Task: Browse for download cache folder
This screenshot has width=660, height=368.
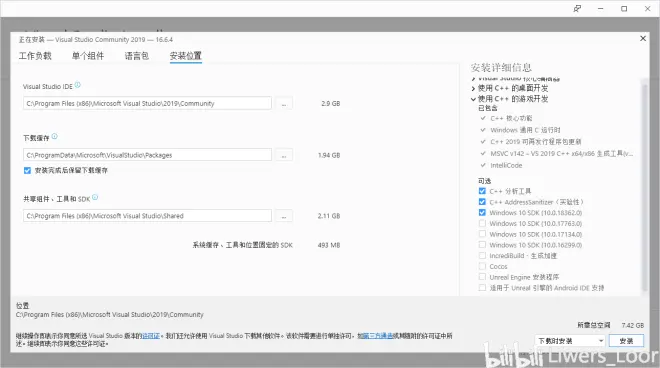Action: point(284,155)
